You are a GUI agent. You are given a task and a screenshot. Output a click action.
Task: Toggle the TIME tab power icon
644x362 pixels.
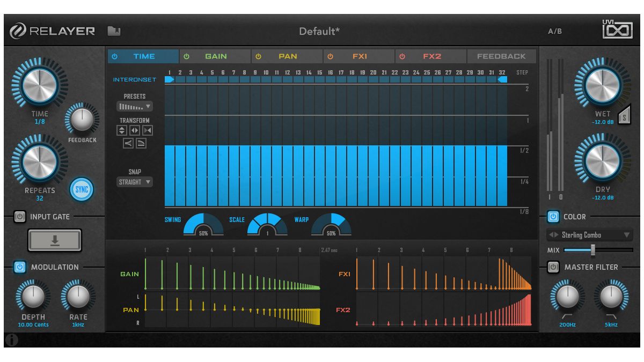(x=115, y=56)
